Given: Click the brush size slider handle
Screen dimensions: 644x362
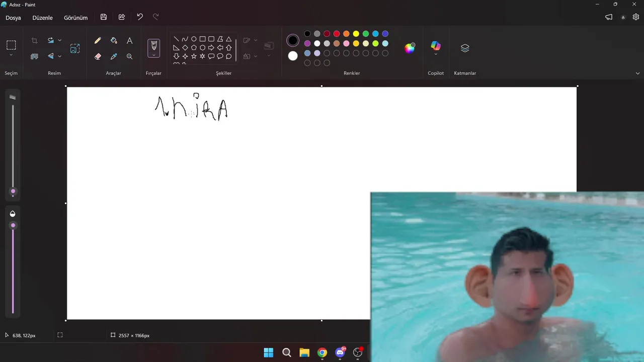Looking at the screenshot, I should (13, 191).
